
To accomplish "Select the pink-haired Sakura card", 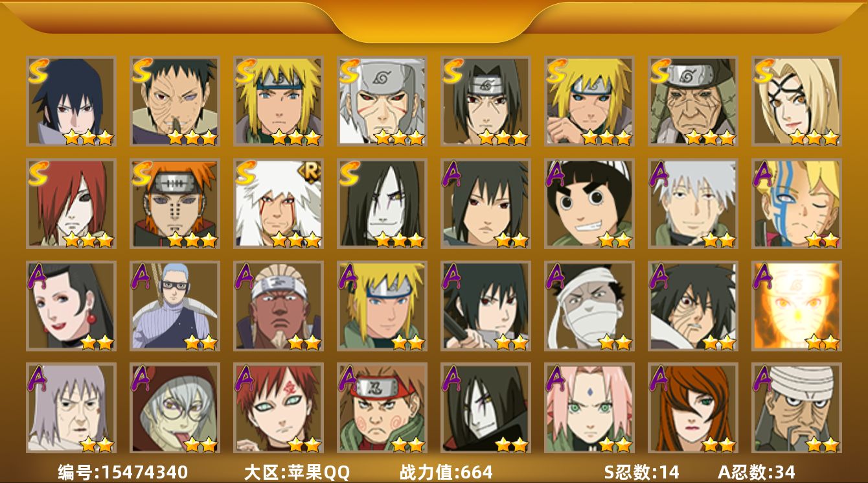I will pyautogui.click(x=589, y=408).
